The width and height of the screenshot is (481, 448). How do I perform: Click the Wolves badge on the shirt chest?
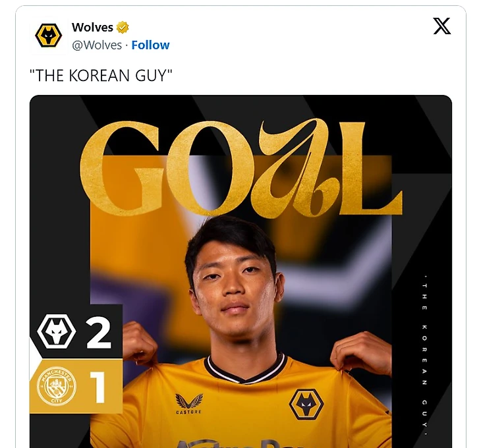[306, 405]
